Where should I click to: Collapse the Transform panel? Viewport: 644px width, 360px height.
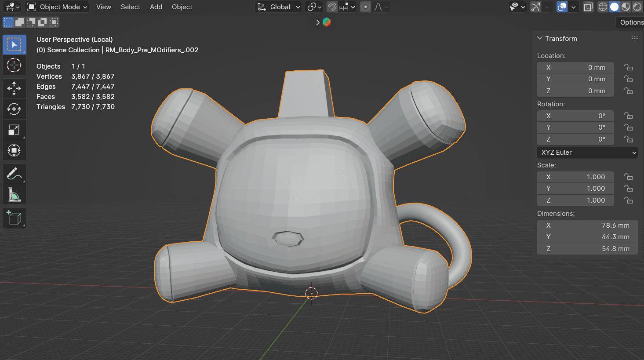540,38
